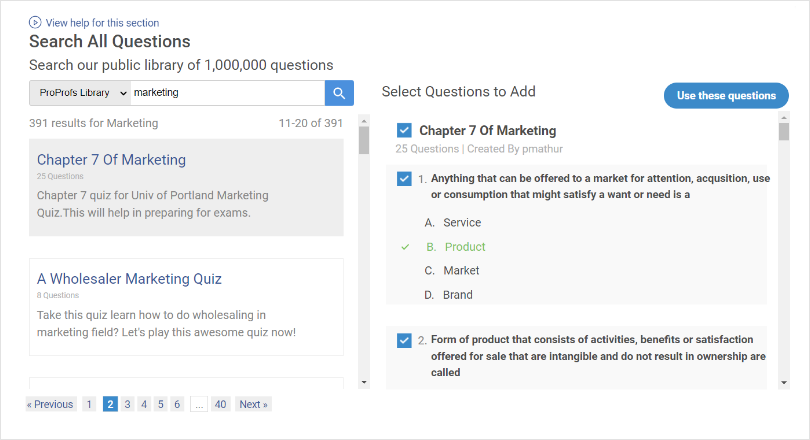Click the ellipsis in pagination
Viewport: 810px width, 440px height.
point(199,404)
